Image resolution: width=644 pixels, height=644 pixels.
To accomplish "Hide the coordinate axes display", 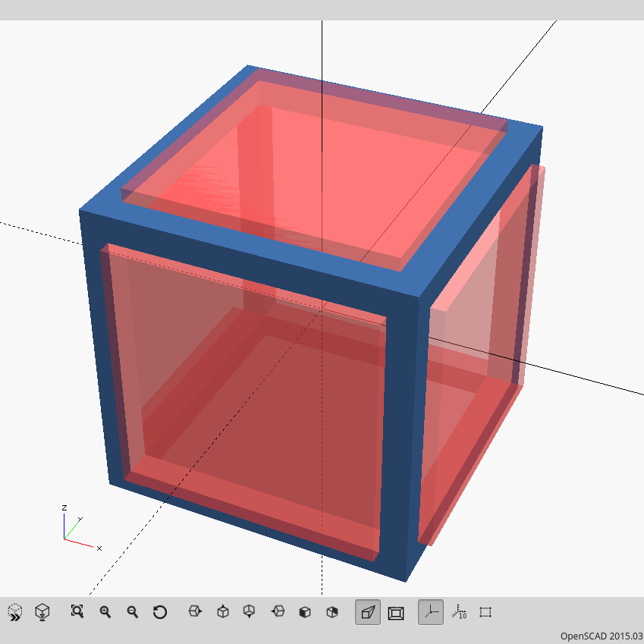I will click(430, 612).
